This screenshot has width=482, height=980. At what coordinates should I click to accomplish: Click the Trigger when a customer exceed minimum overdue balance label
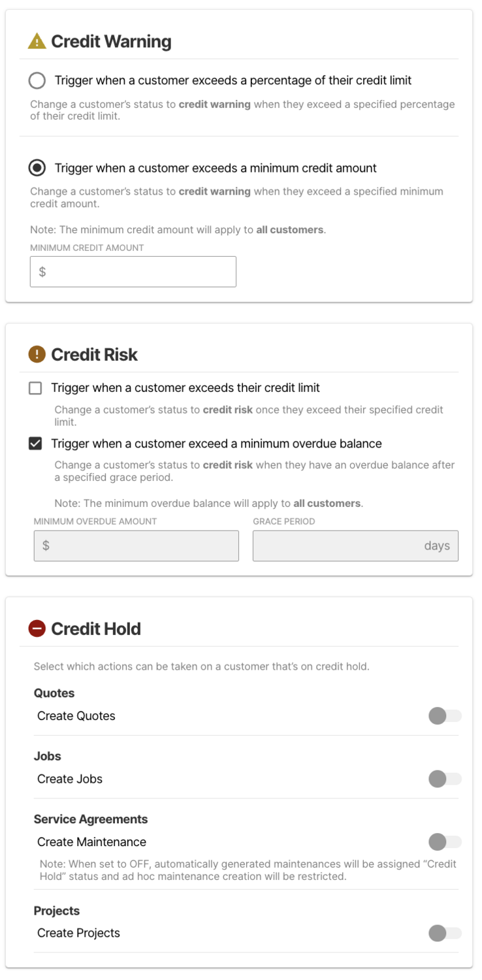216,444
